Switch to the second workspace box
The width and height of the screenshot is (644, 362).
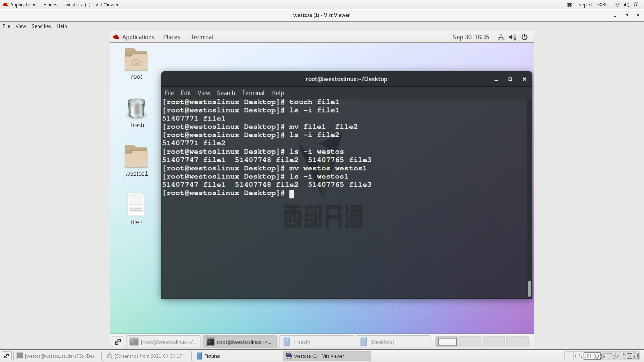click(x=470, y=342)
